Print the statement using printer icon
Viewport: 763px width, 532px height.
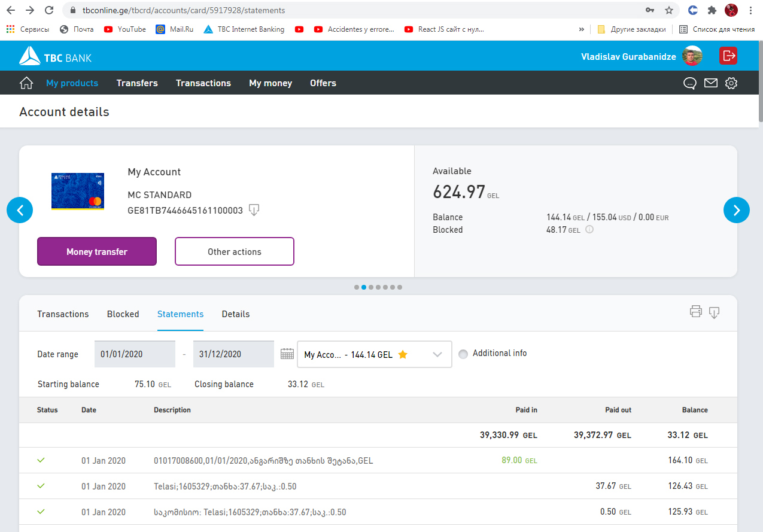click(695, 311)
